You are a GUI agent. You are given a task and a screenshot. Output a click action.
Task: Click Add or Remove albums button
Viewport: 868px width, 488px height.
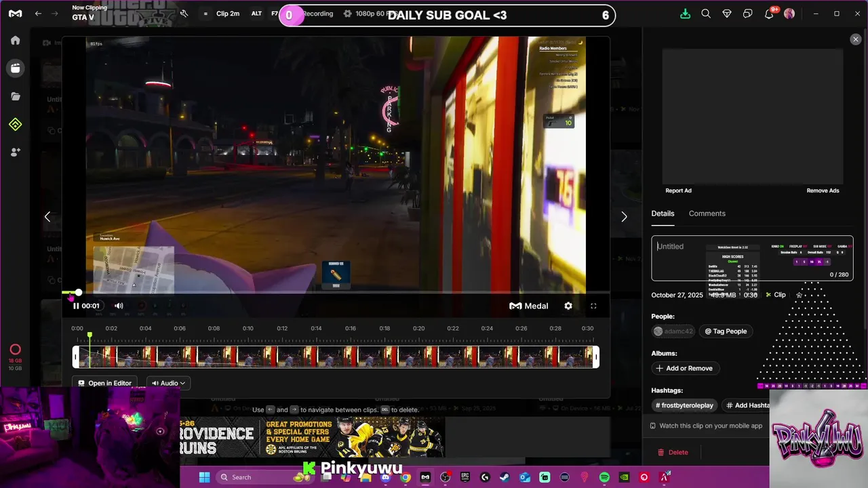point(685,368)
